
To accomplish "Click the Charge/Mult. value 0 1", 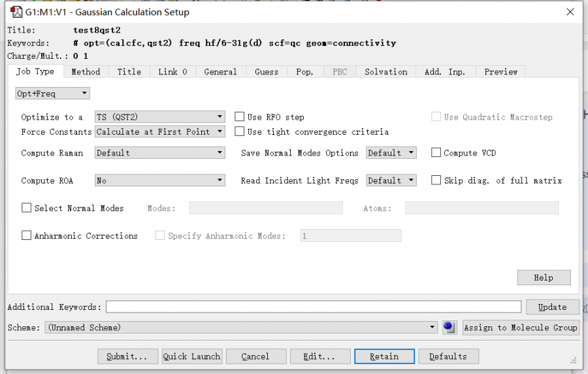I will tap(80, 56).
